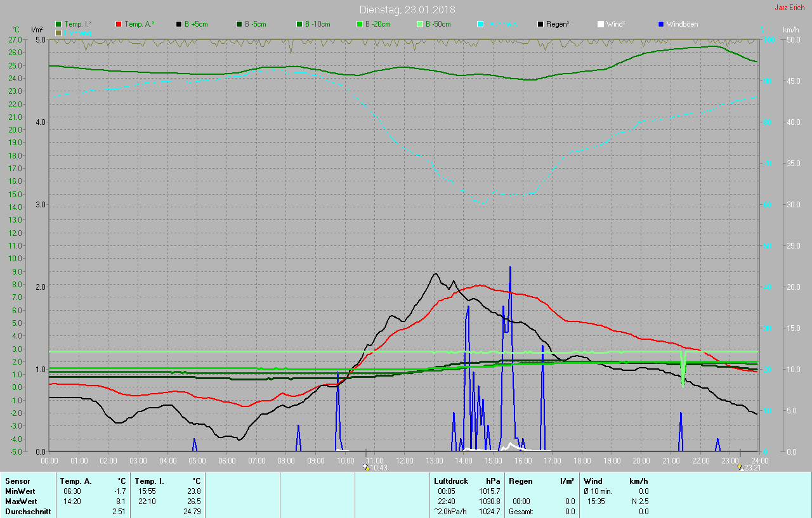Click the Luftdruck column header

[x=451, y=481]
